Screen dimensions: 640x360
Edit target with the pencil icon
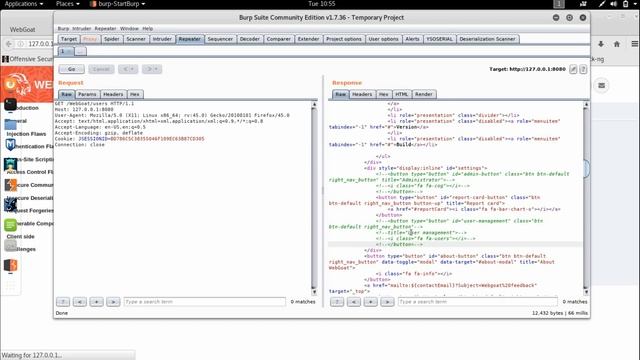(x=573, y=69)
